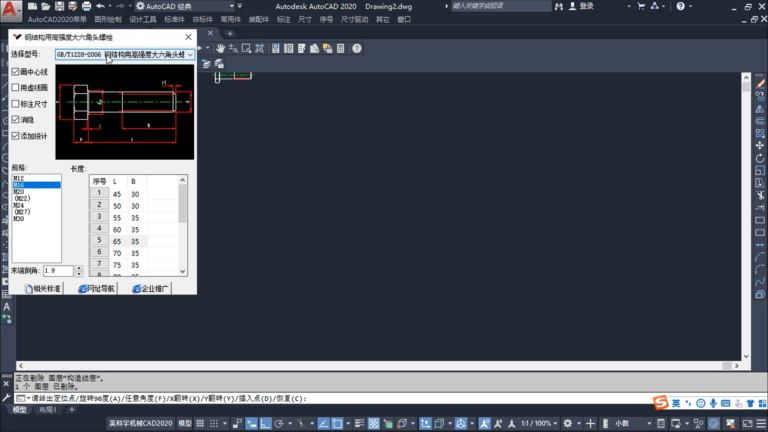Click the command line wrench customize icon
The height and width of the screenshot is (432, 768).
pos(6,398)
